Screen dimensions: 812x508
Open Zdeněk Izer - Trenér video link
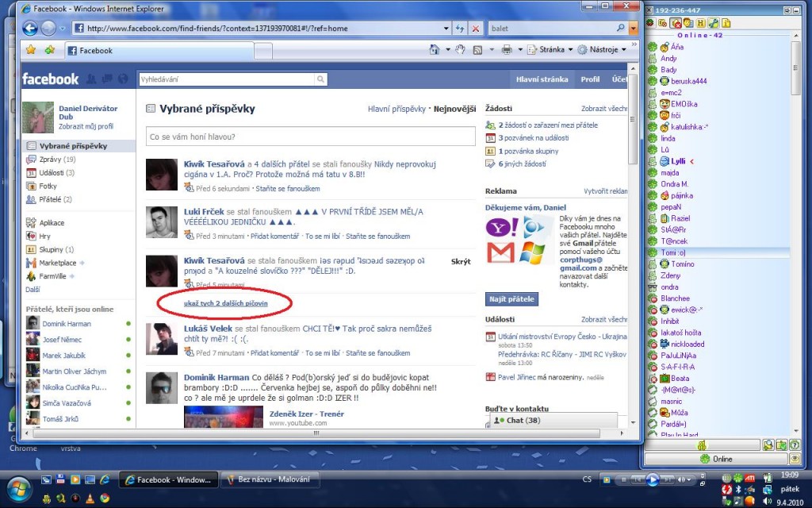[307, 414]
